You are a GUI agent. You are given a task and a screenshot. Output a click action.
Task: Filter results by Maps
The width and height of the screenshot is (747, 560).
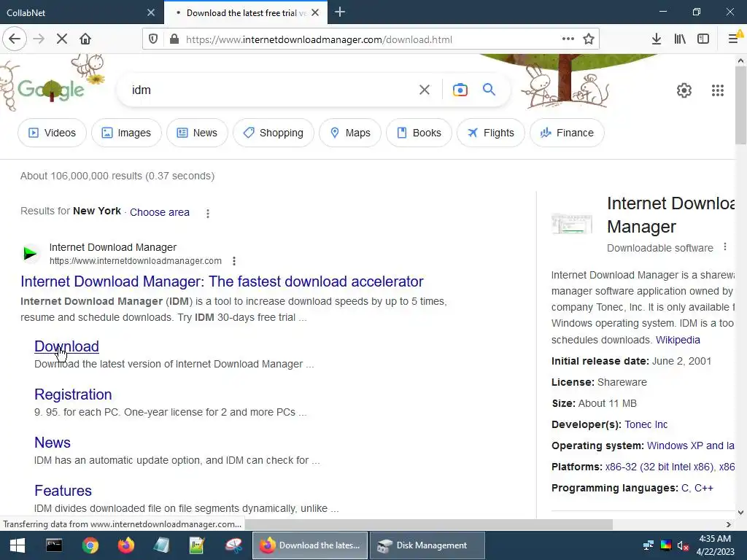pos(350,133)
